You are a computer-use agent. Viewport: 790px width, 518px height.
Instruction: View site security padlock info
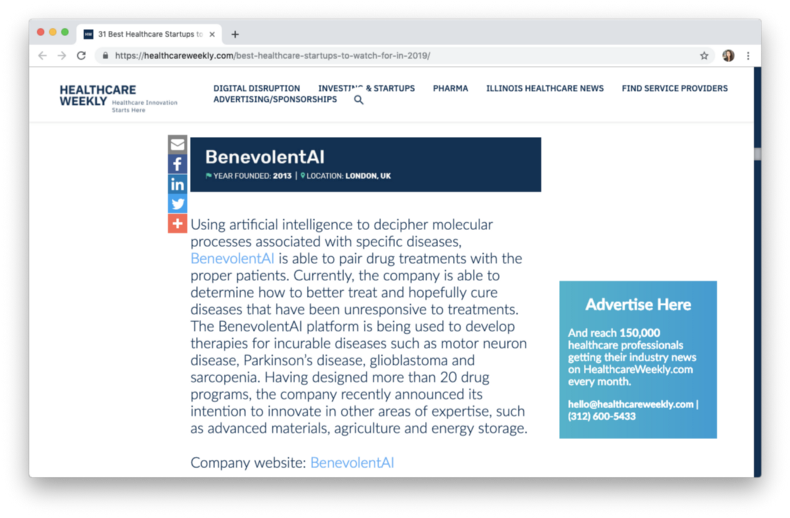[105, 55]
